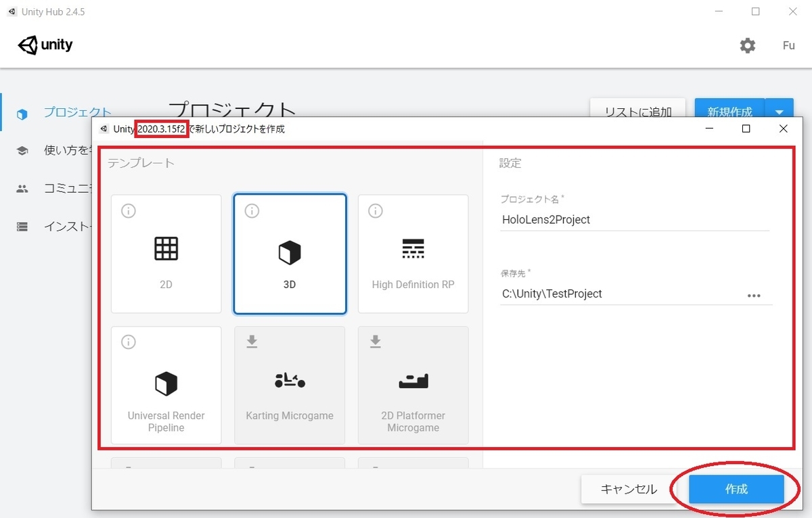This screenshot has height=518, width=812.
Task: Open the 使い方 learn sidebar tab
Action: tap(67, 150)
